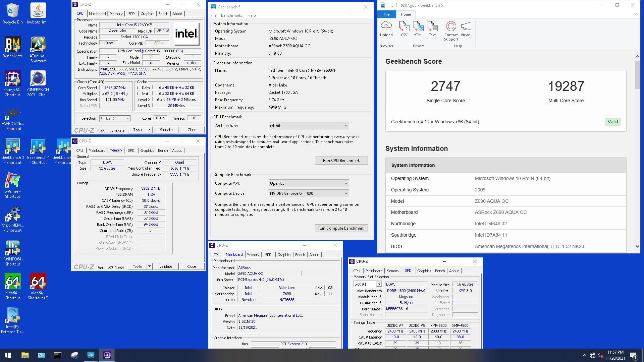Export results as CSV
This screenshot has width=644, height=362.
404,29
